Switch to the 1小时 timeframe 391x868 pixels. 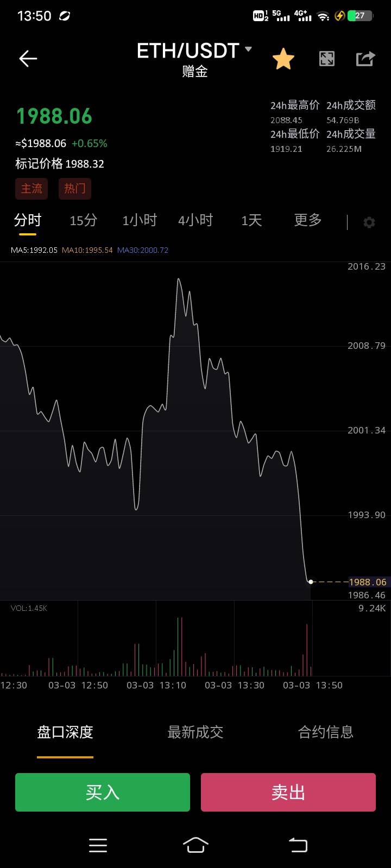(140, 220)
